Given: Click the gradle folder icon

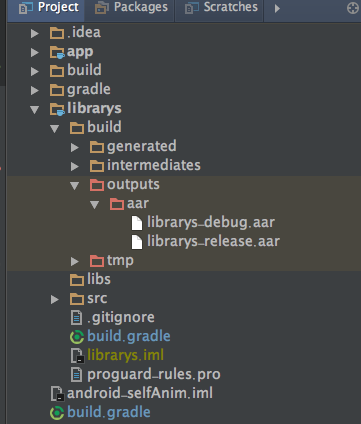Looking at the screenshot, I should pyautogui.click(x=57, y=90).
